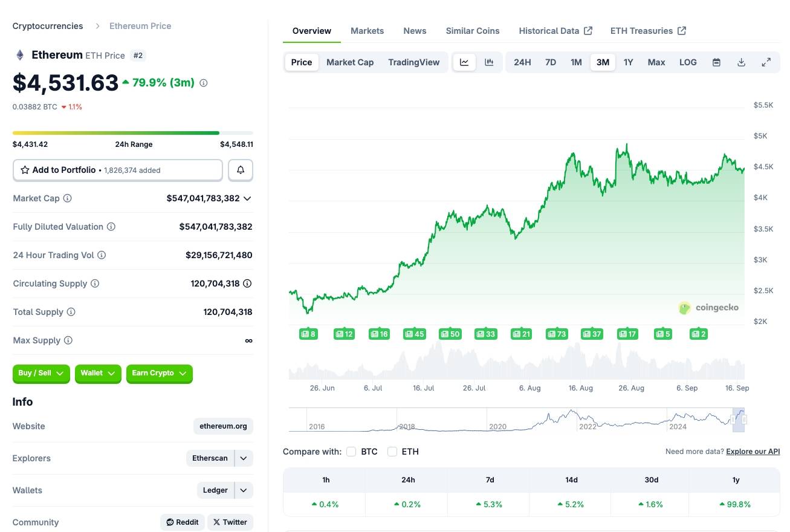Download the chart data
Viewport: 790px width, 532px height.
click(x=742, y=62)
